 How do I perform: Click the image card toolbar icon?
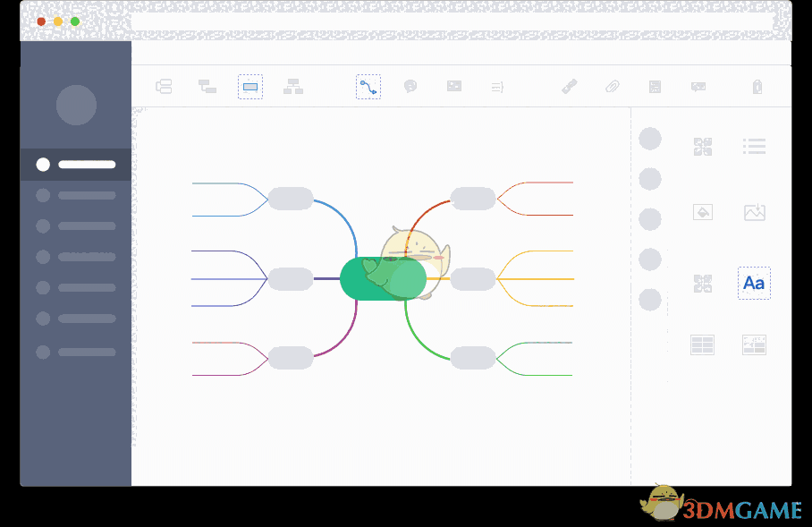[x=454, y=86]
